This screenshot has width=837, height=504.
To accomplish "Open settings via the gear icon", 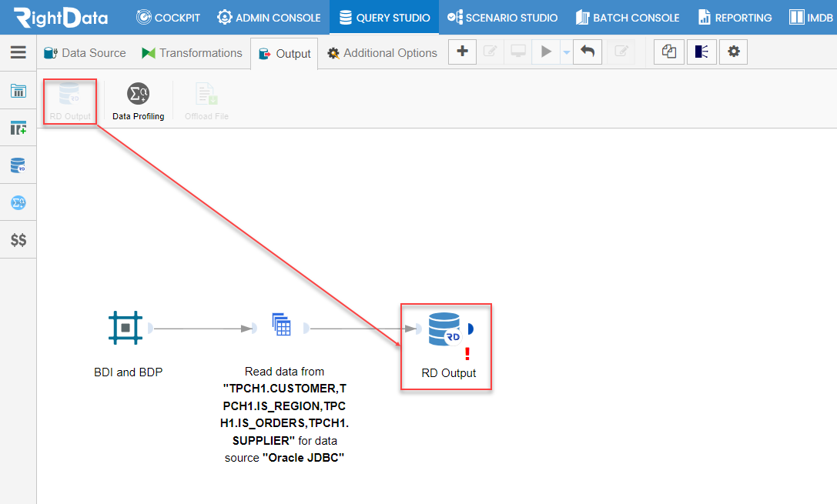I will 733,52.
